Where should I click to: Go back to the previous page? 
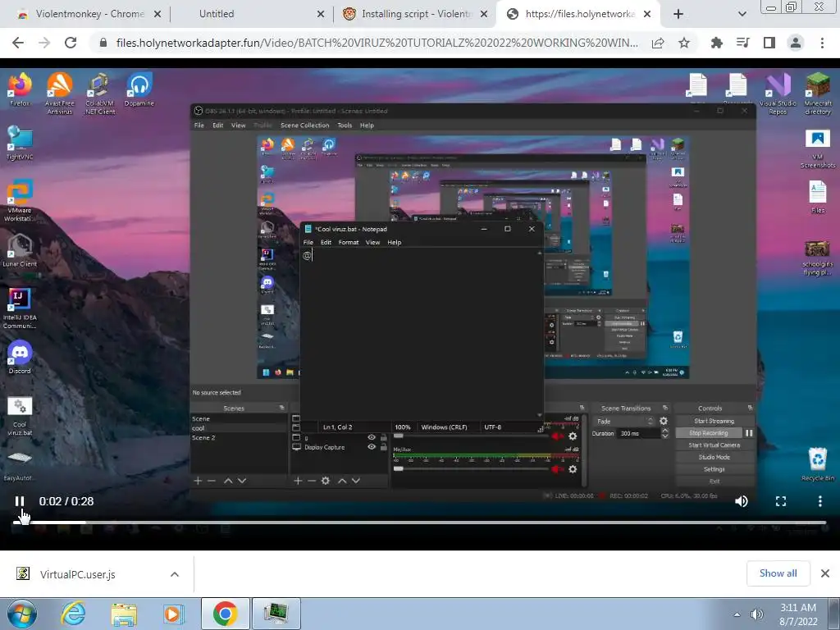[x=18, y=43]
